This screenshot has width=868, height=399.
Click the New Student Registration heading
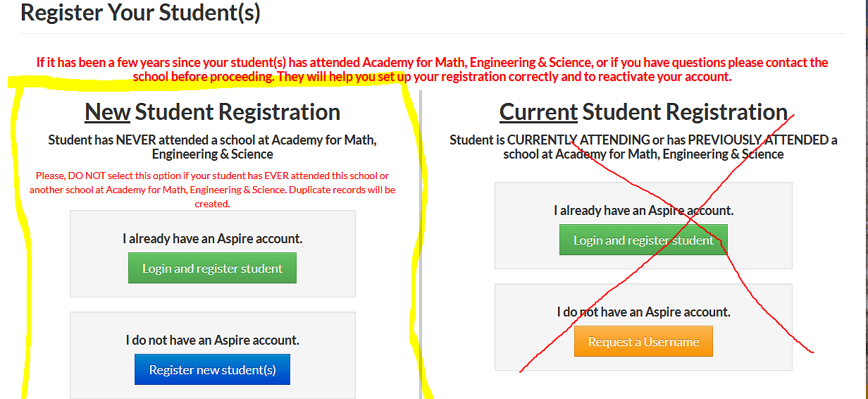[x=212, y=112]
